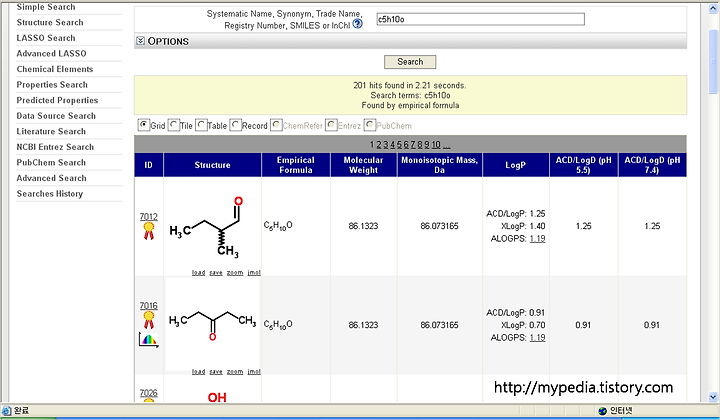Open Data Source Search in sidebar
720x420 pixels.
tap(56, 116)
